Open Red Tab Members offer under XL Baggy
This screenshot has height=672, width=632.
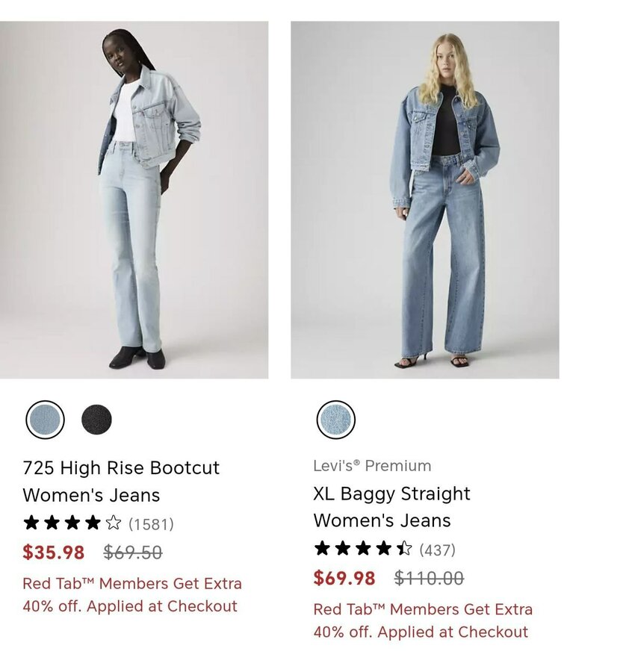pos(423,620)
